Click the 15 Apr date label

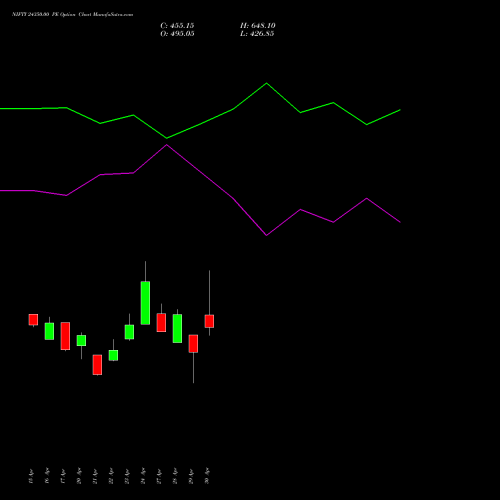[x=31, y=476]
